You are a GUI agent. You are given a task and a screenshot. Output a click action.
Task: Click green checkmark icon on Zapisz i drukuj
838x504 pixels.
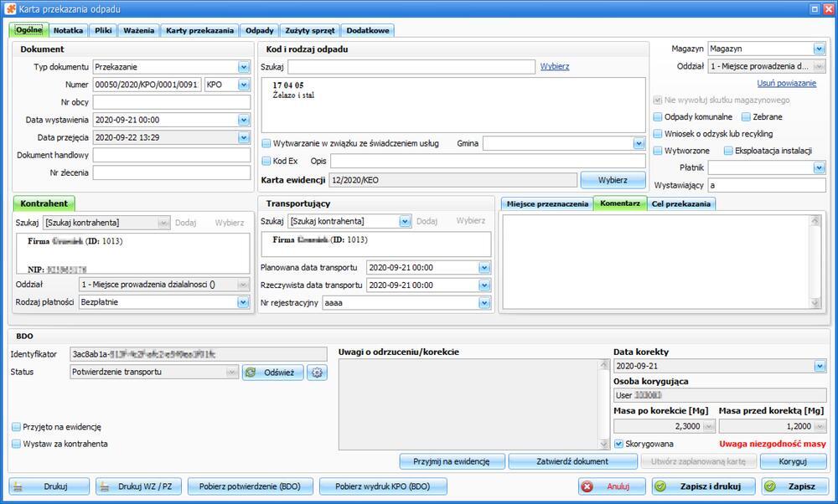660,486
